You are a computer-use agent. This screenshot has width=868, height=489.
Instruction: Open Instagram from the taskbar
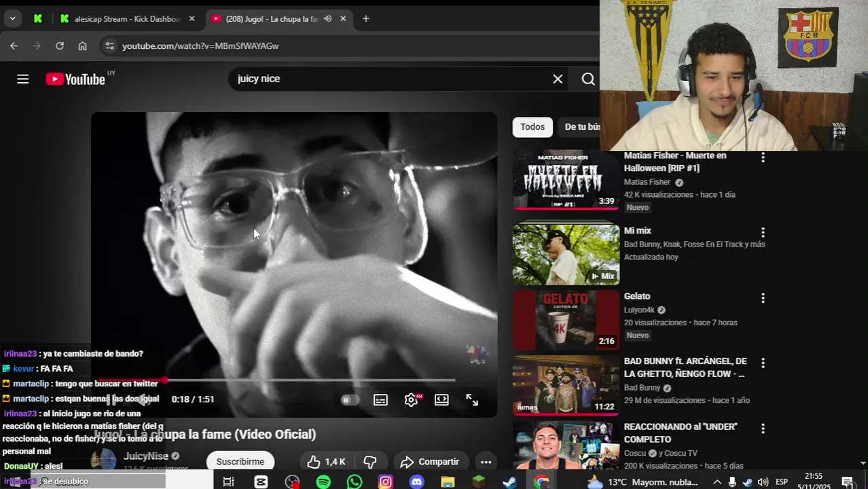click(386, 482)
